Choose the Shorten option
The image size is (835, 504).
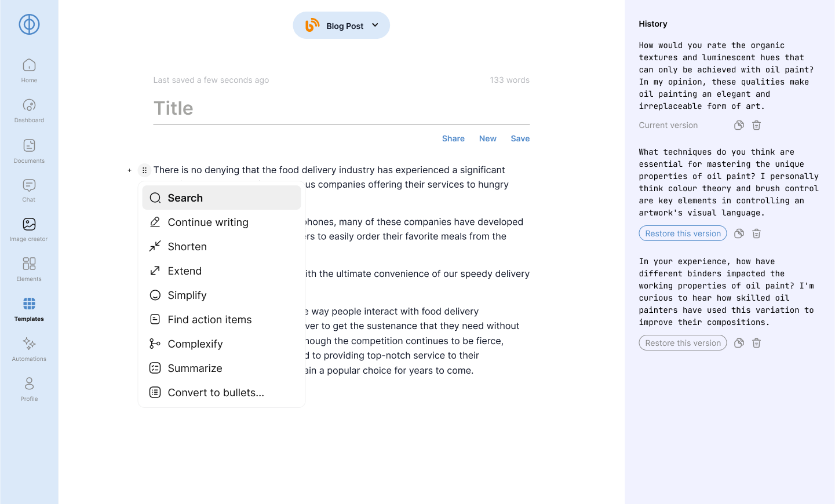pyautogui.click(x=187, y=247)
